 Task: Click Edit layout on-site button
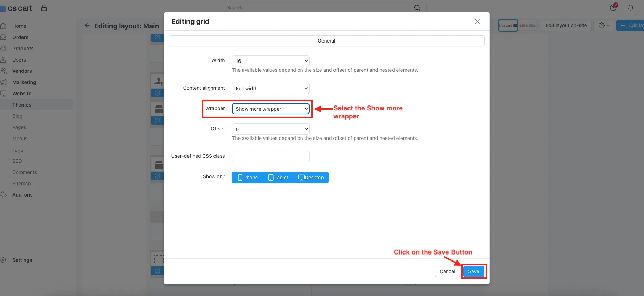pyautogui.click(x=566, y=25)
